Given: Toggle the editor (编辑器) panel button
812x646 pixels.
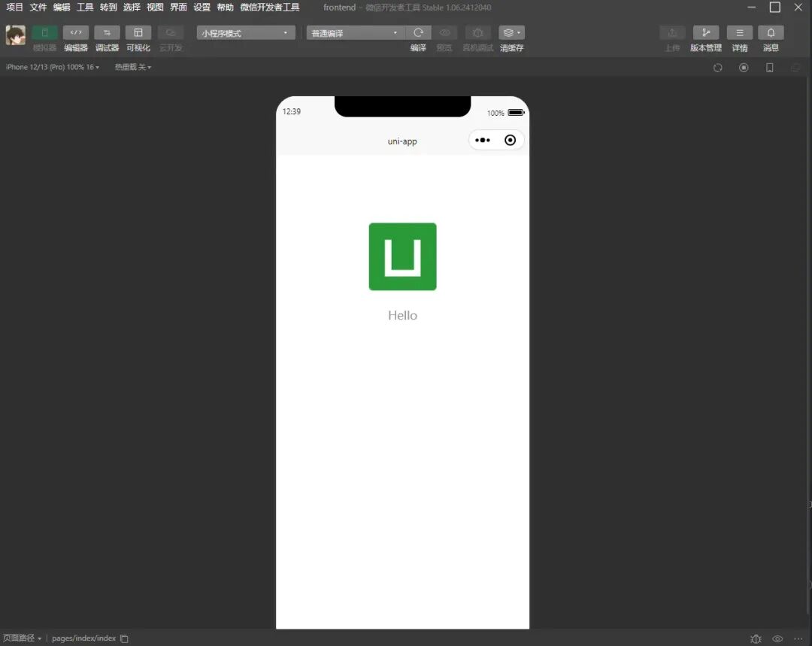Looking at the screenshot, I should 76,32.
